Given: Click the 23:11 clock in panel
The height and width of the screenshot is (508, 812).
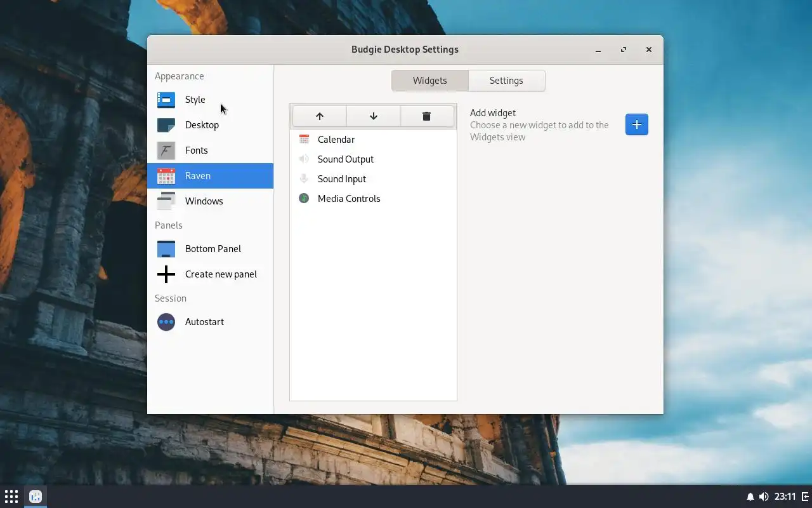Looking at the screenshot, I should click(x=785, y=497).
